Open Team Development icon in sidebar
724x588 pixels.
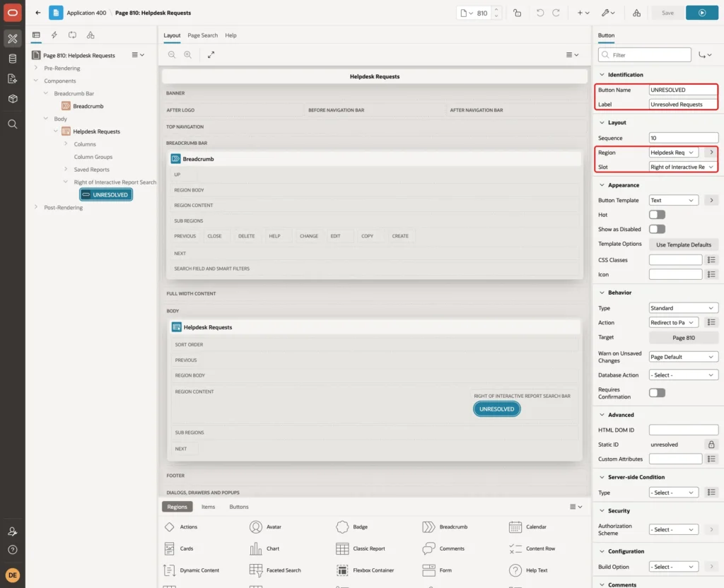point(13,79)
